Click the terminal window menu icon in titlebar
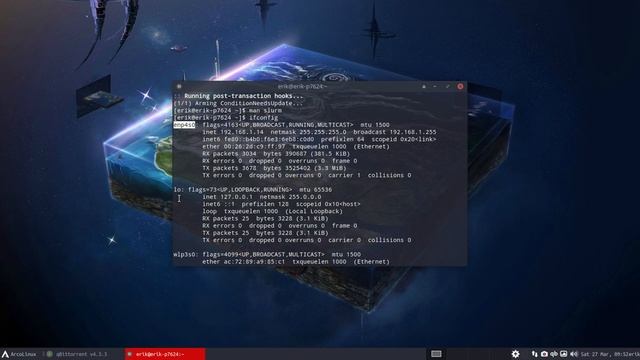This screenshot has width=640, height=360. click(x=179, y=87)
